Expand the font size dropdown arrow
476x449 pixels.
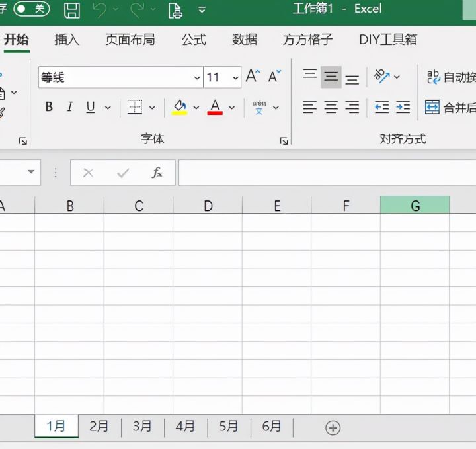click(x=235, y=78)
